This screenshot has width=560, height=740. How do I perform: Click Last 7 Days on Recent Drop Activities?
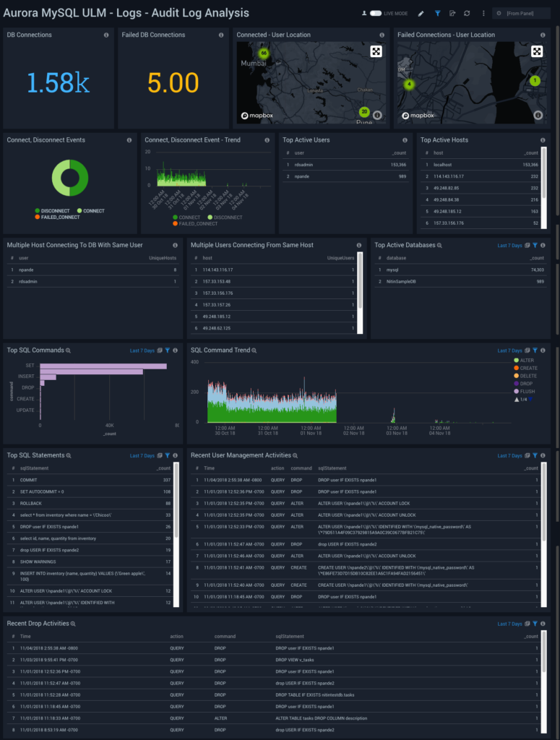[509, 624]
